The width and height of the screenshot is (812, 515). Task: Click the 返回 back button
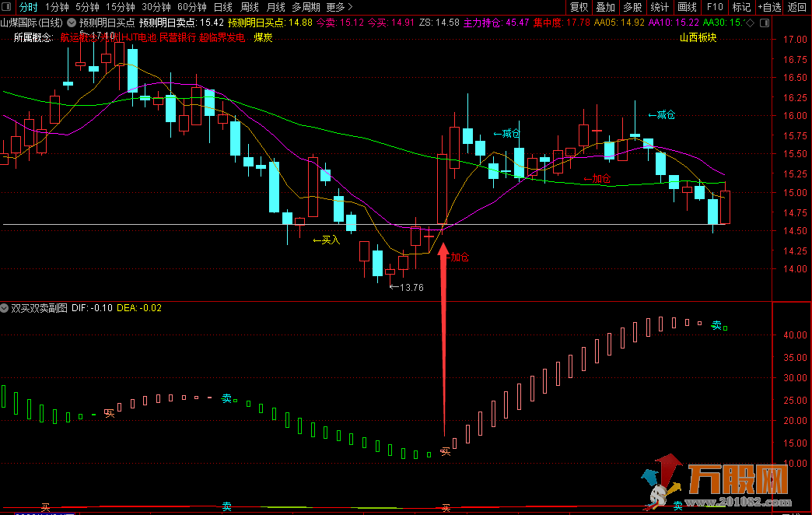click(x=797, y=7)
